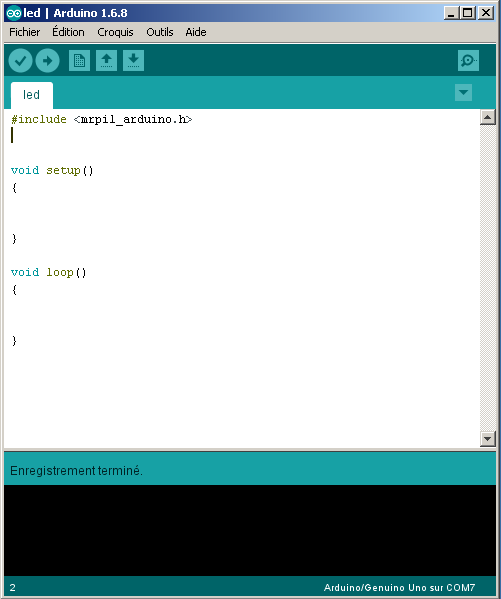Click the Verify sketch checkmark icon

click(20, 60)
